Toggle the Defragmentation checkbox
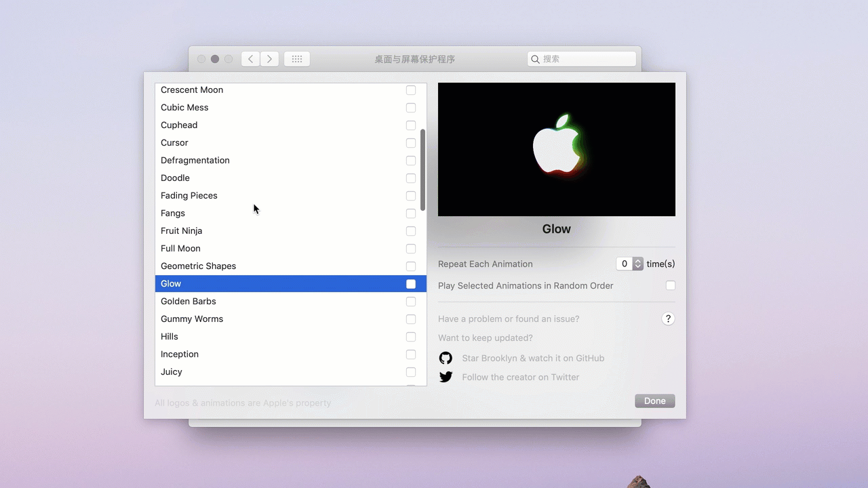 [411, 161]
